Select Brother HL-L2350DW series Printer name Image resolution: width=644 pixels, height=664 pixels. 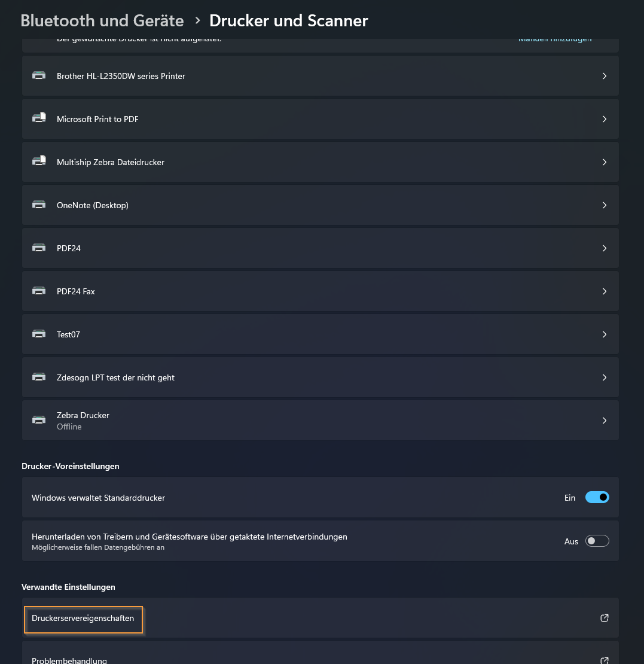[121, 76]
